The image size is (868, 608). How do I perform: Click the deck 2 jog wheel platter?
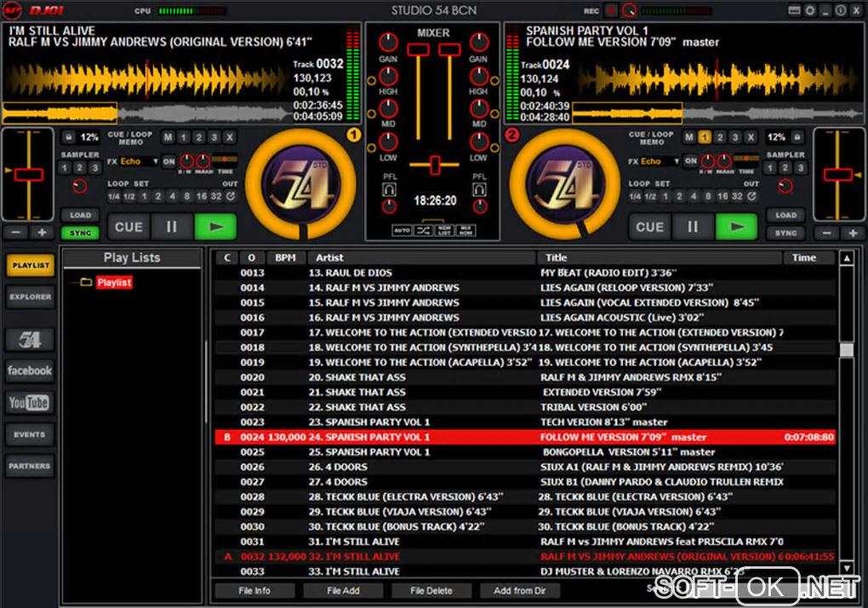point(565,184)
